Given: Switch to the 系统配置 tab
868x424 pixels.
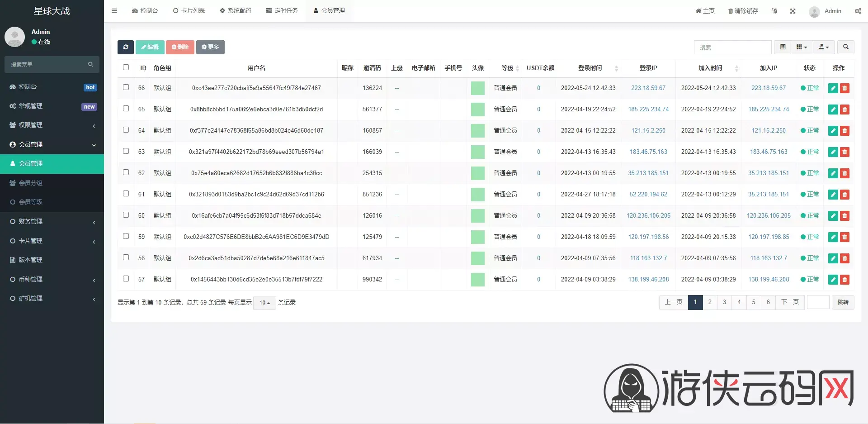Looking at the screenshot, I should pyautogui.click(x=235, y=11).
